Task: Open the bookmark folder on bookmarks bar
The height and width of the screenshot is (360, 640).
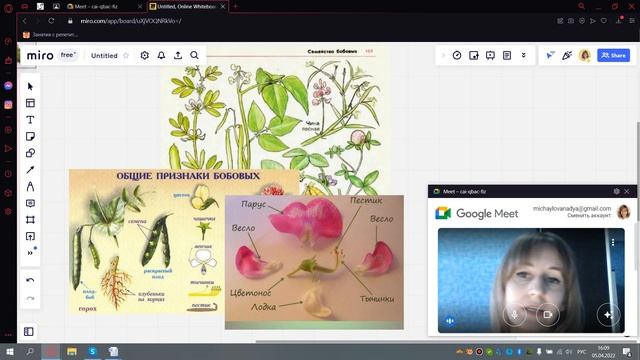Action: pos(51,35)
